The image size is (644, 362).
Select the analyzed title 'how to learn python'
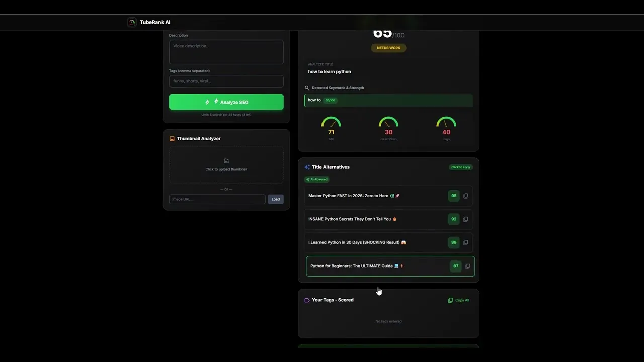[x=330, y=72]
